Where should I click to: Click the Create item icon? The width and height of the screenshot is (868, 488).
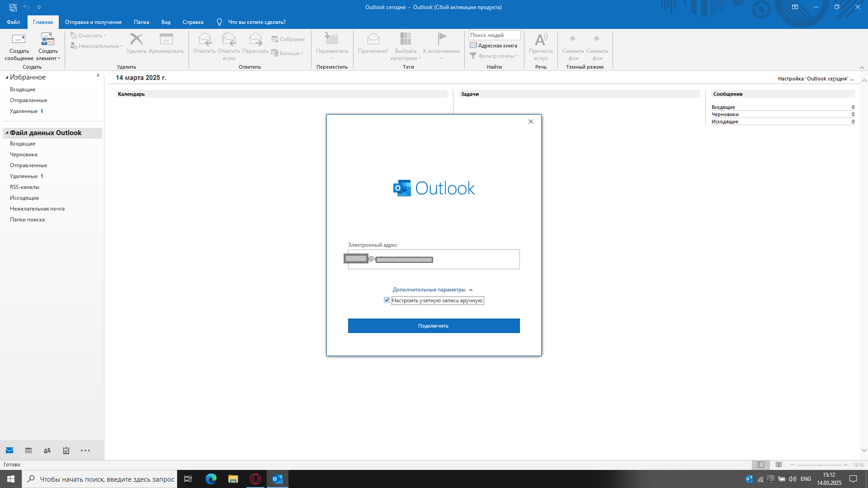[47, 39]
